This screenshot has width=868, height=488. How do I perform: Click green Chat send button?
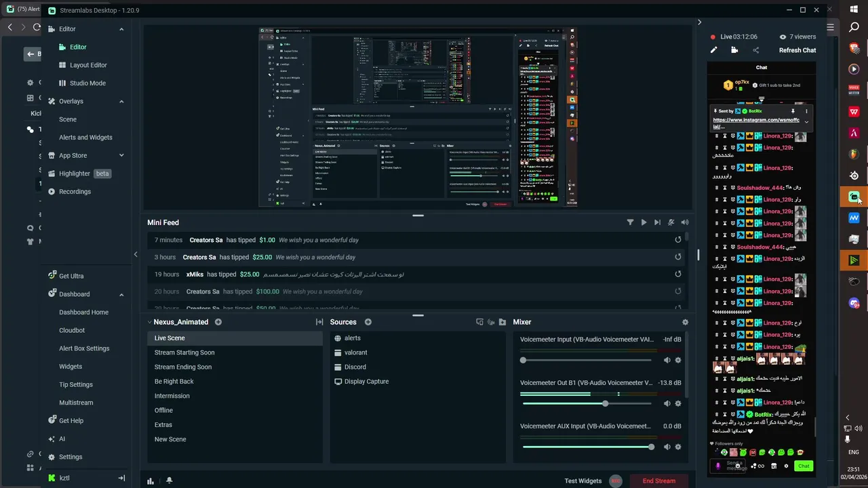pos(804,466)
